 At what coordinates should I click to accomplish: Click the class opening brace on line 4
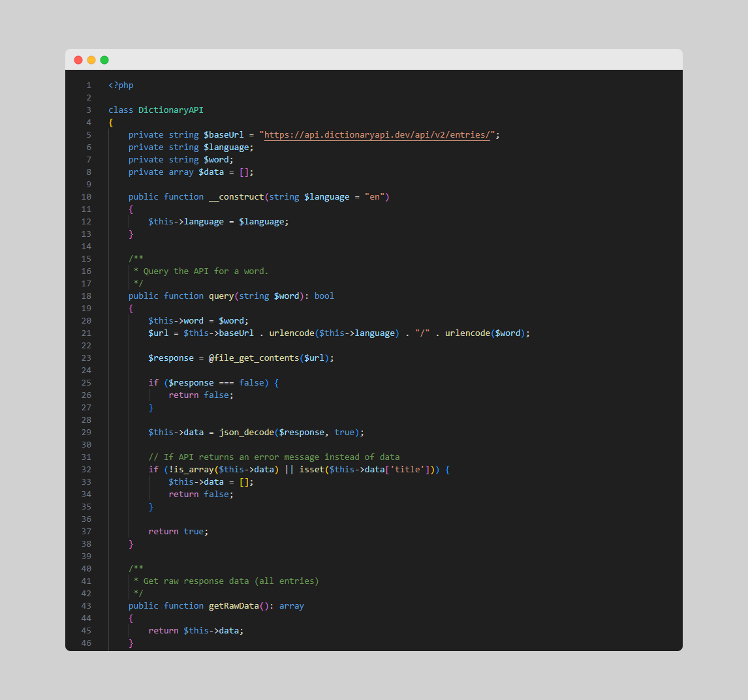pos(111,123)
